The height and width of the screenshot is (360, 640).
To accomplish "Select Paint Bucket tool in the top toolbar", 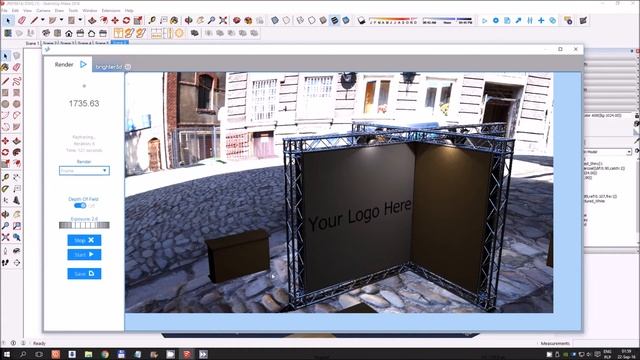I will (x=174, y=20).
